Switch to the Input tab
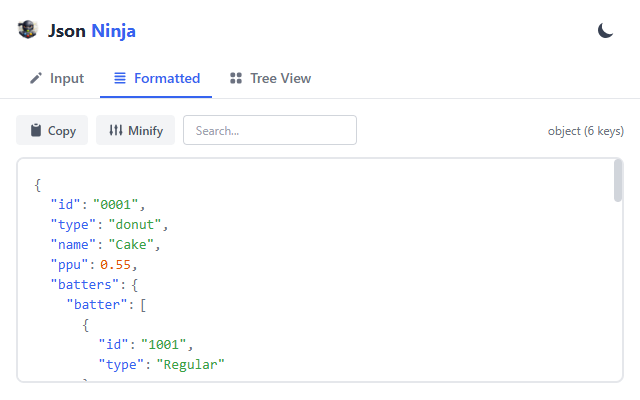 tap(57, 78)
